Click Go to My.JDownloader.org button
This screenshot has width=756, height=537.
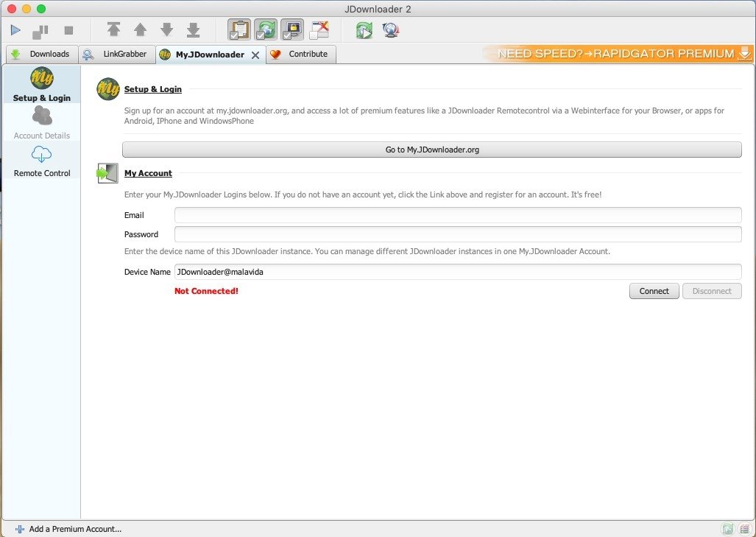click(x=432, y=150)
